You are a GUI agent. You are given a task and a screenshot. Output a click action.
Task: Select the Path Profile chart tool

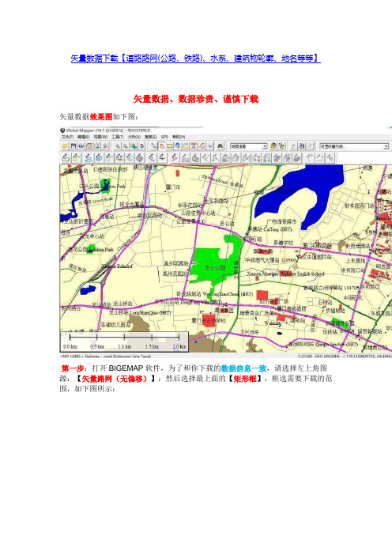[186, 145]
